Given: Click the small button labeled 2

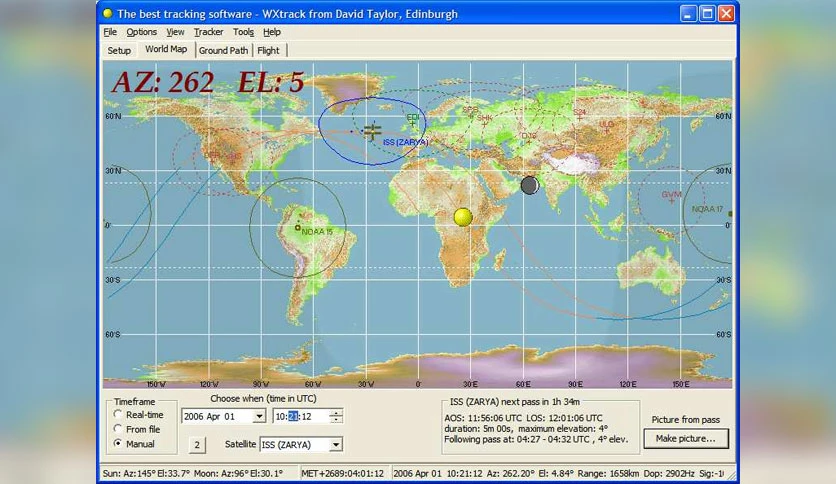Looking at the screenshot, I should click(197, 445).
